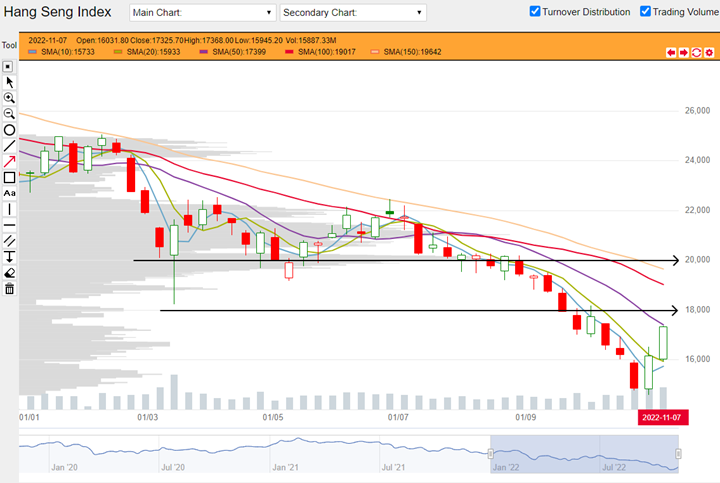Click the 01/07 date axis label
The image size is (720, 483).
(x=398, y=417)
